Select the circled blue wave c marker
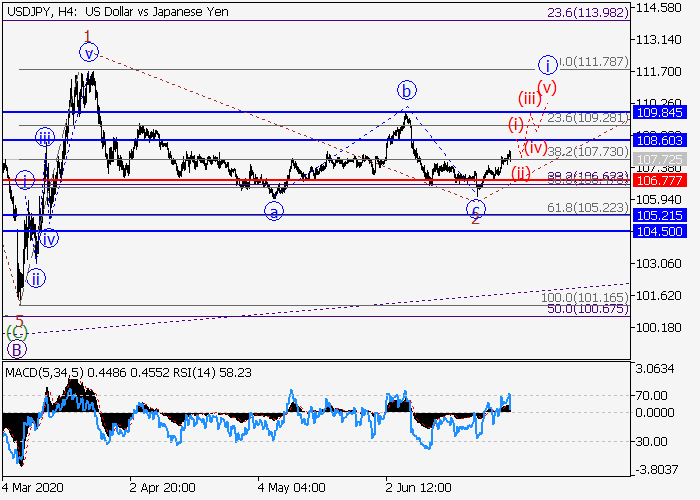700x500 pixels. [x=477, y=209]
